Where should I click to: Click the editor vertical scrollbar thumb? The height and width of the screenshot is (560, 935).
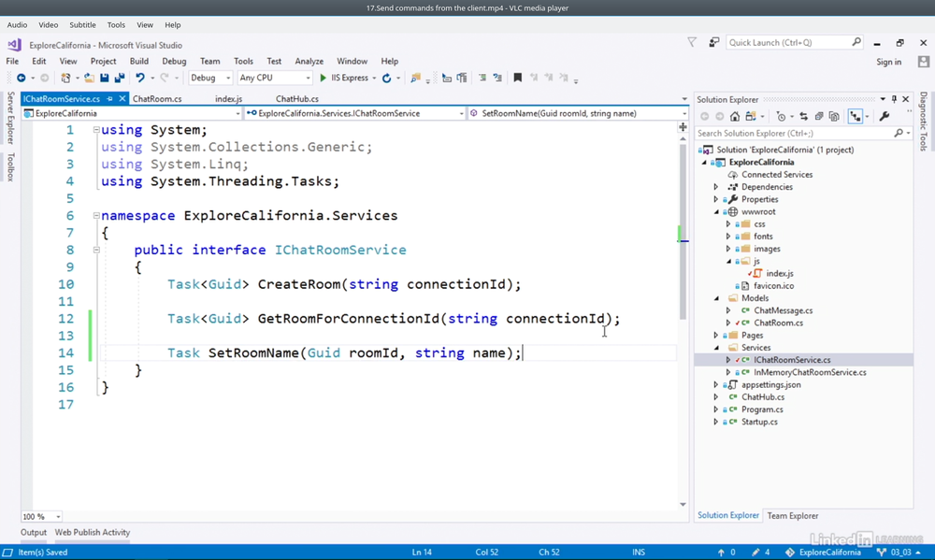click(683, 230)
